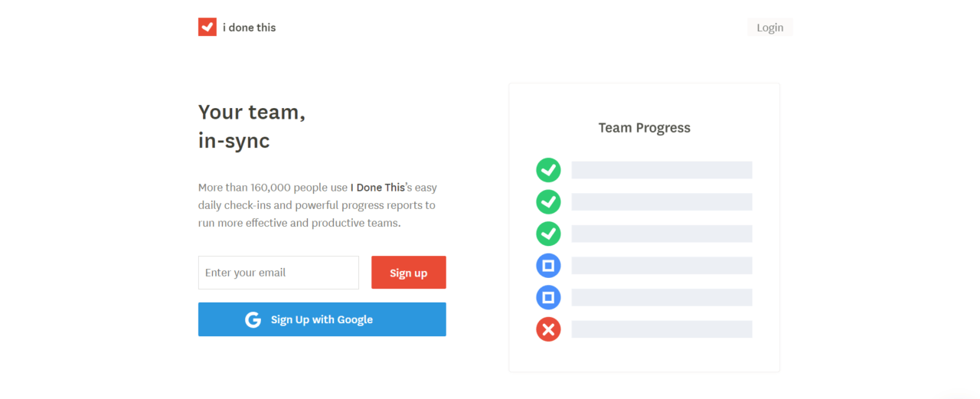Click the red X status icon
This screenshot has height=399, width=980.
[548, 329]
